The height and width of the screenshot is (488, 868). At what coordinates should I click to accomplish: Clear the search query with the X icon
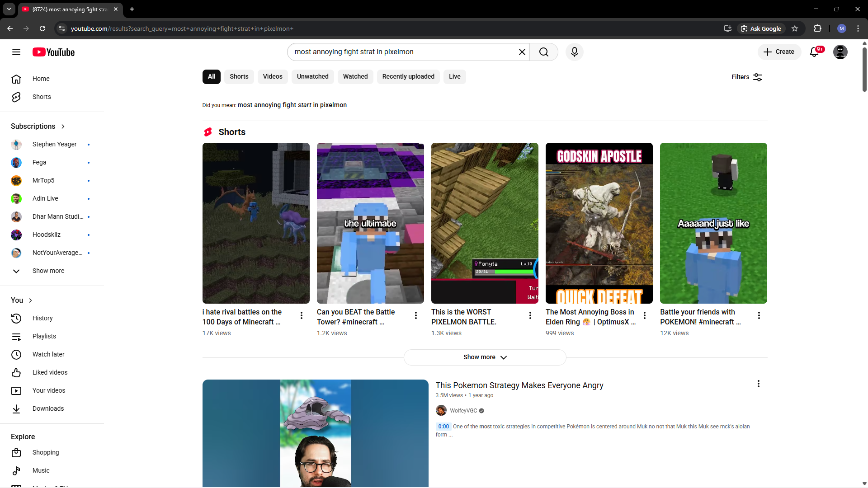coord(522,52)
